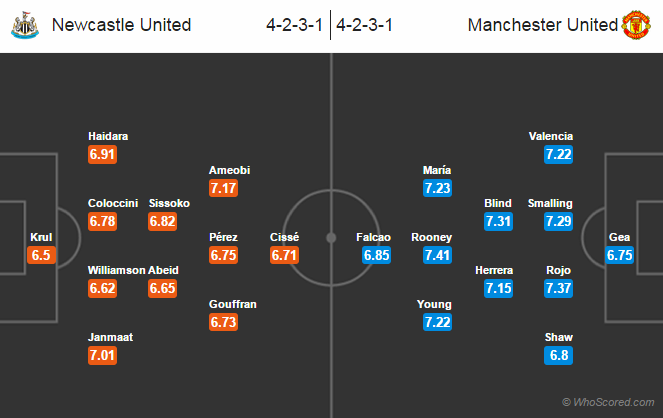
Task: Click Ameobi's 7.17 rating badge
Action: click(224, 188)
